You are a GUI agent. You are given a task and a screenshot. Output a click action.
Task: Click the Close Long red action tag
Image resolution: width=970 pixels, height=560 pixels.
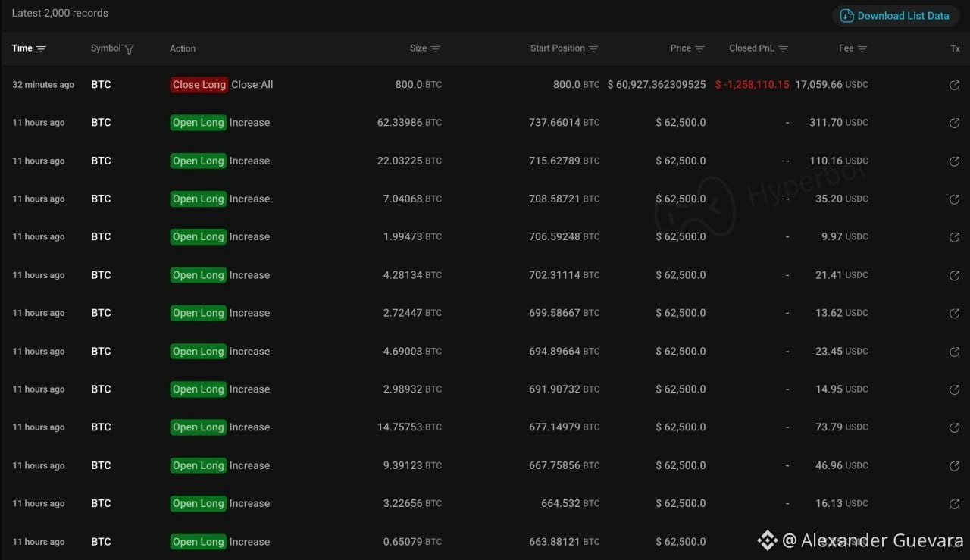click(199, 85)
